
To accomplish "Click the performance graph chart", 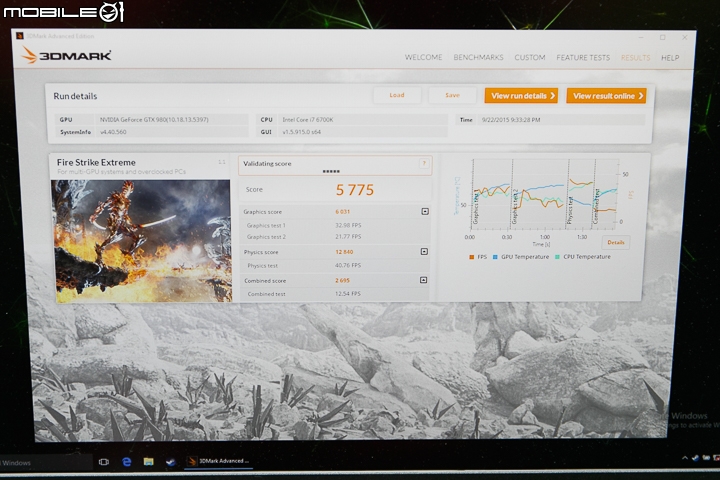I will [544, 194].
